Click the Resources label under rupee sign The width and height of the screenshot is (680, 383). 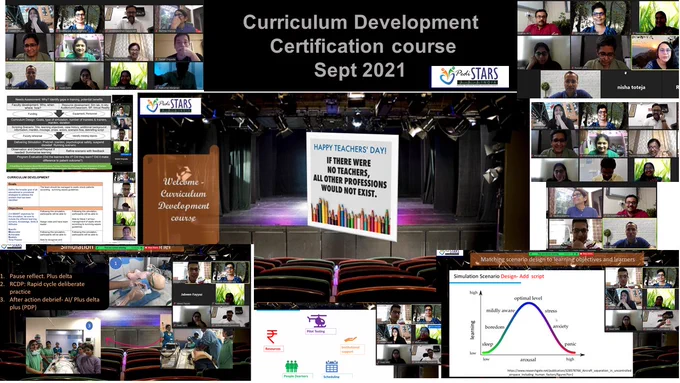(273, 348)
